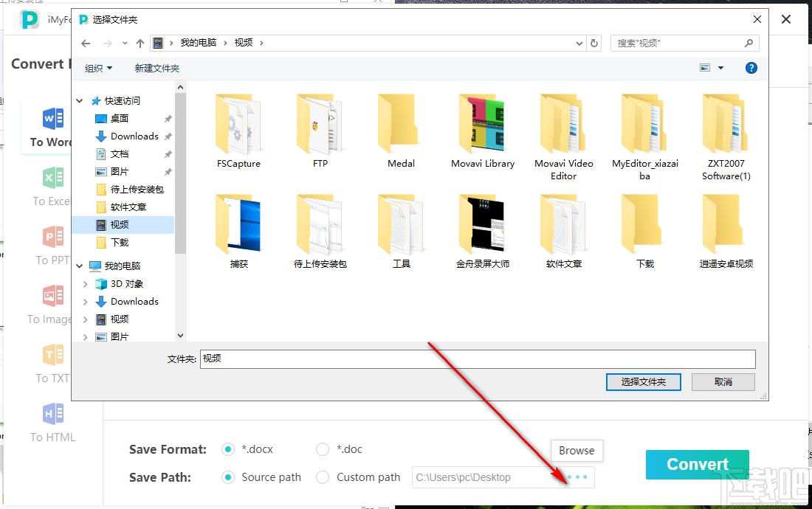Screen dimensions: 812x509
Task: Open the Movavi Library folder
Action: (x=482, y=132)
